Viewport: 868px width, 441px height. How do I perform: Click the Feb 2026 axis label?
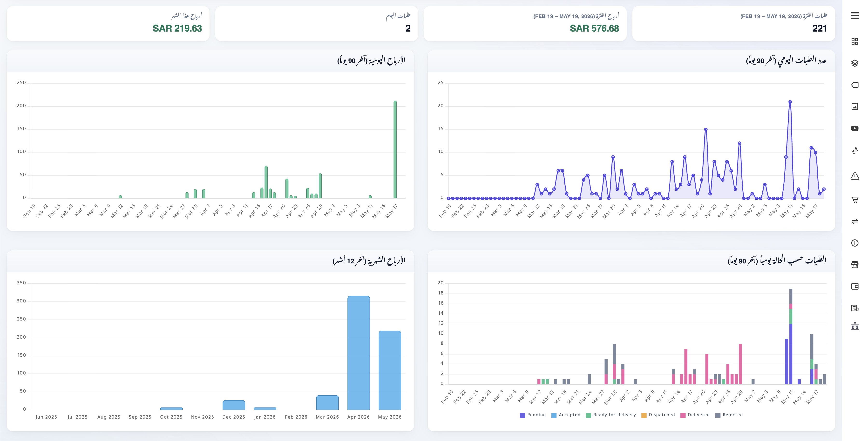click(296, 417)
